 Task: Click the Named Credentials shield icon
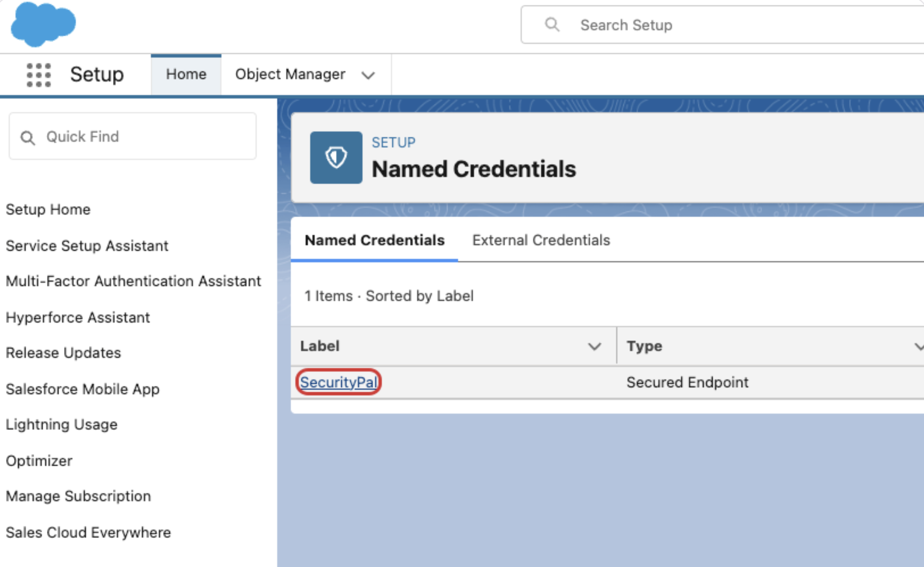(336, 157)
